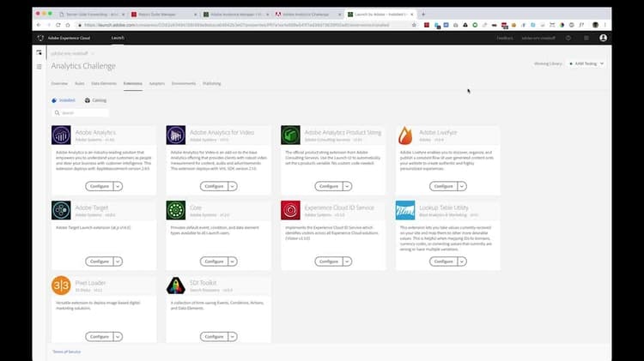The height and width of the screenshot is (361, 644).
Task: Expand the Pixel Loader Configure dropdown arrow
Action: click(118, 336)
